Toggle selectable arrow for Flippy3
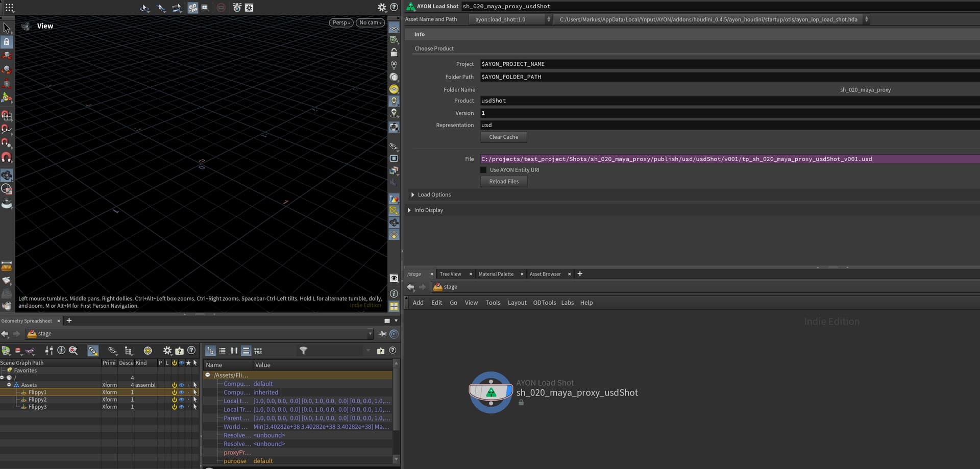980x469 pixels. coord(195,407)
